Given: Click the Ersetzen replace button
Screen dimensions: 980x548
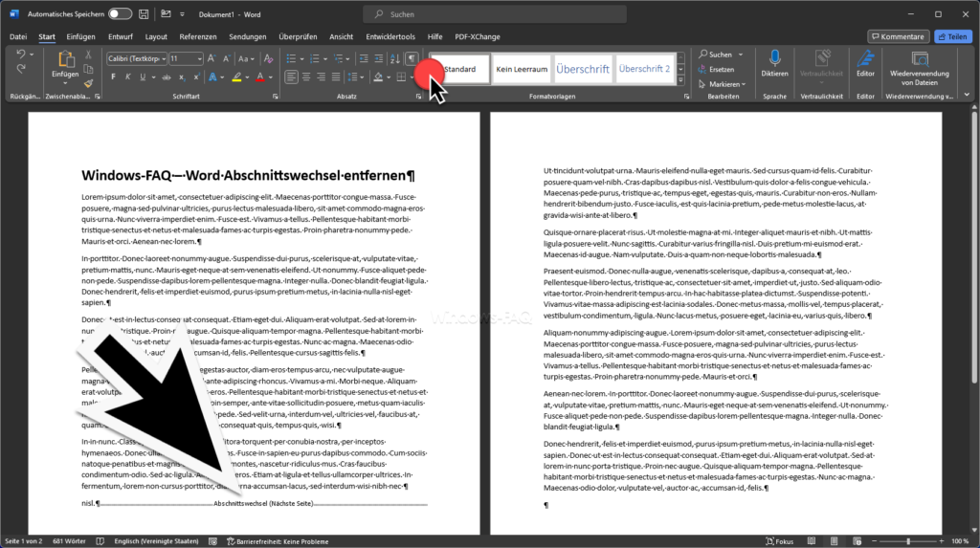Looking at the screenshot, I should click(716, 70).
